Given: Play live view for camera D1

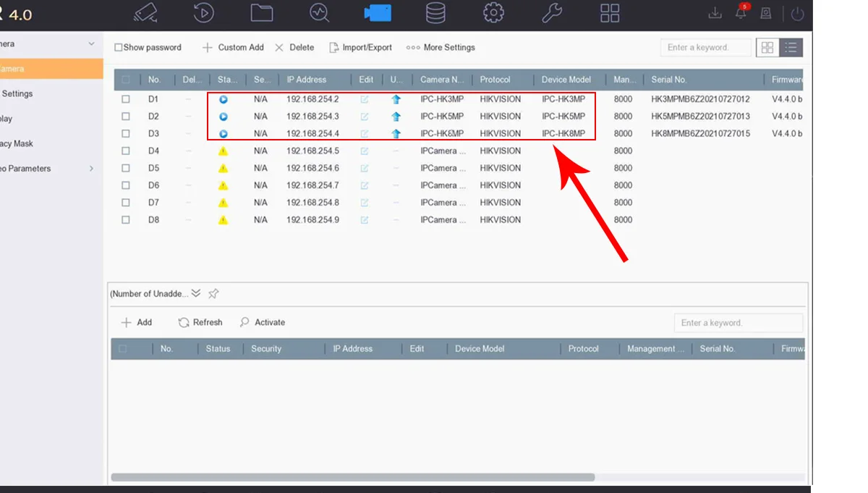Looking at the screenshot, I should [x=224, y=99].
